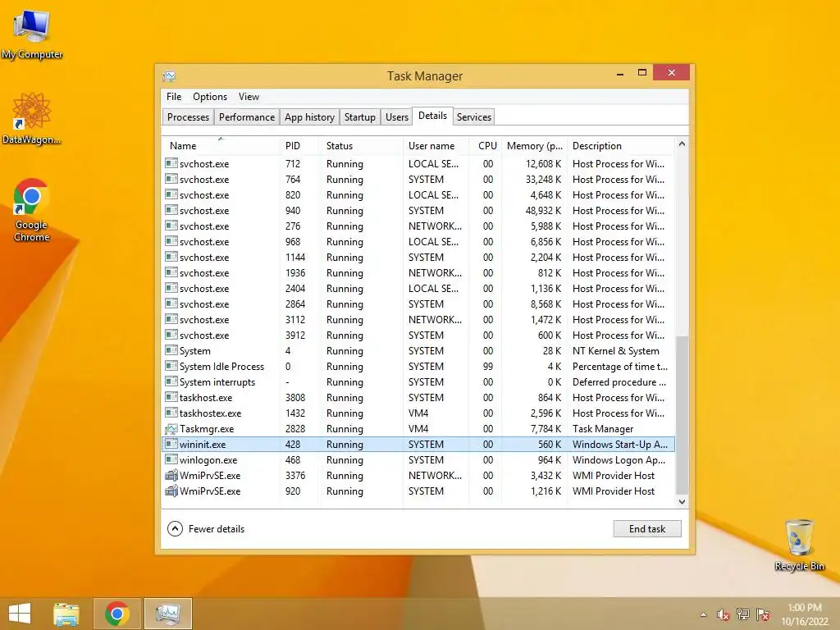This screenshot has height=630, width=840.
Task: Show hidden tray icons arrow
Action: coord(703,614)
